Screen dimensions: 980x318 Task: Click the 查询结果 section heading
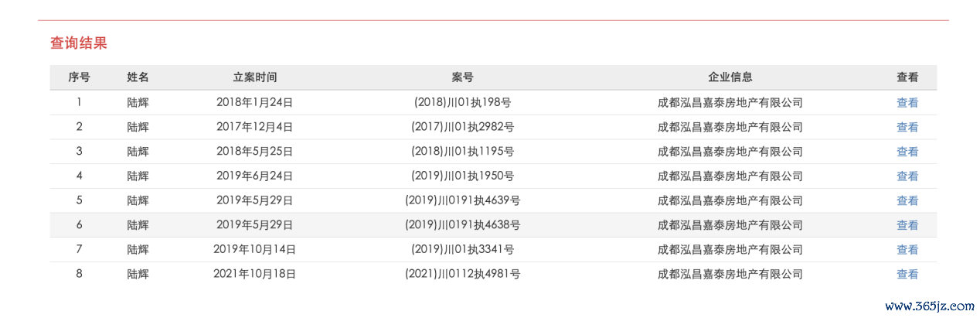coord(79,43)
